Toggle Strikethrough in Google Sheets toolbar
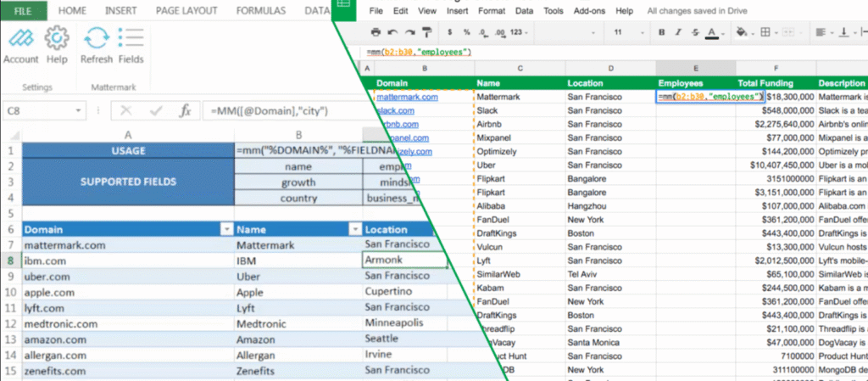This screenshot has width=868, height=381. (695, 33)
